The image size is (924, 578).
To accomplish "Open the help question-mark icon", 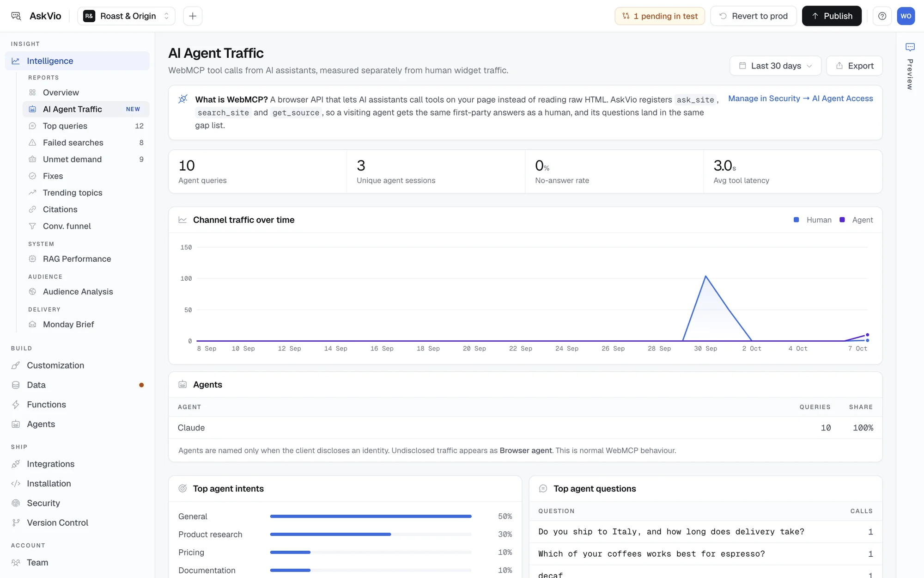I will click(x=882, y=16).
